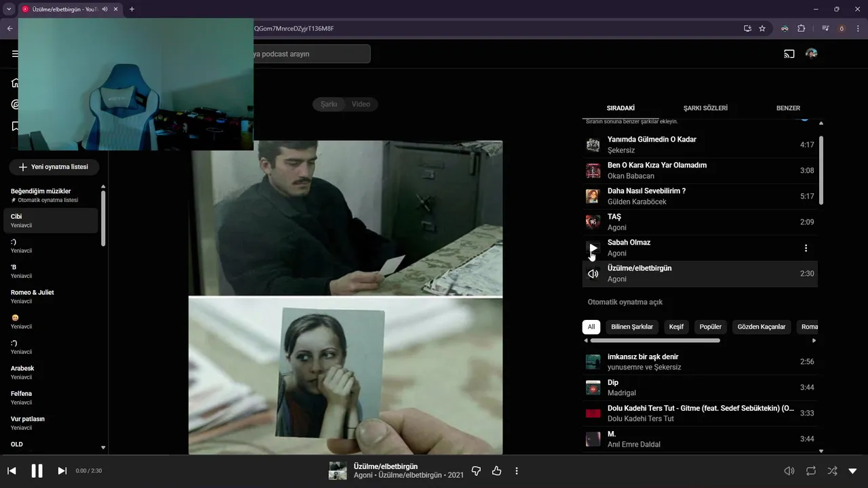
Task: Open the tab search dropdown
Action: click(x=9, y=9)
